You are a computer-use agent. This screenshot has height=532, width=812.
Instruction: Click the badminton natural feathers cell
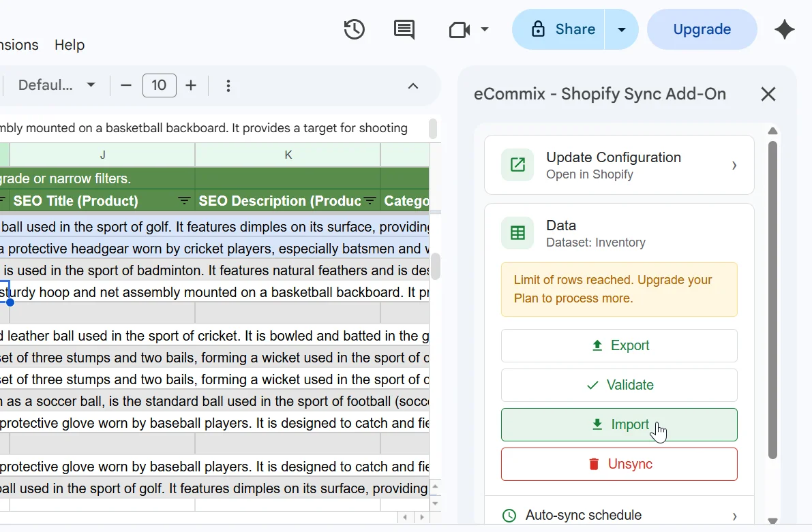(x=214, y=270)
